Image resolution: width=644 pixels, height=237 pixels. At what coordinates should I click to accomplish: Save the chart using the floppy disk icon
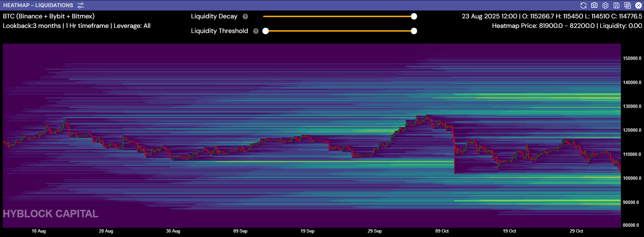[x=616, y=5]
